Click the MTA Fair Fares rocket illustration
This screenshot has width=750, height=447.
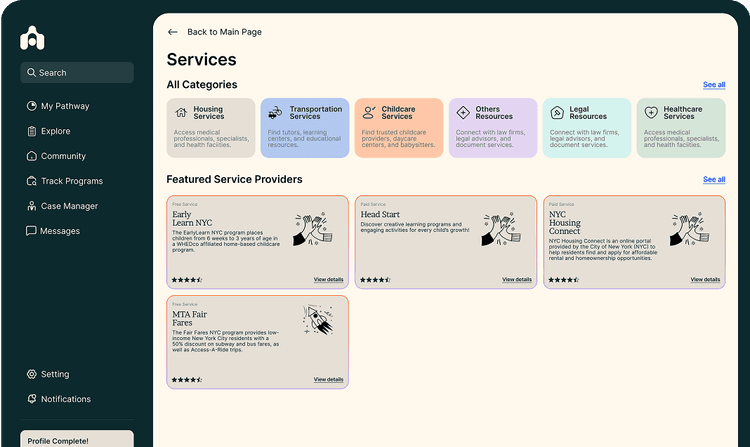[318, 320]
